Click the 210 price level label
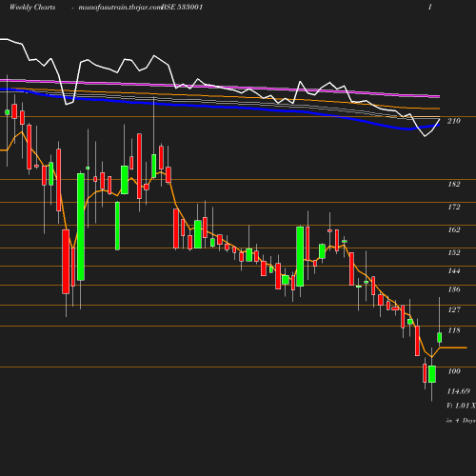Image resolution: width=476 pixels, height=476 pixels. tap(454, 121)
